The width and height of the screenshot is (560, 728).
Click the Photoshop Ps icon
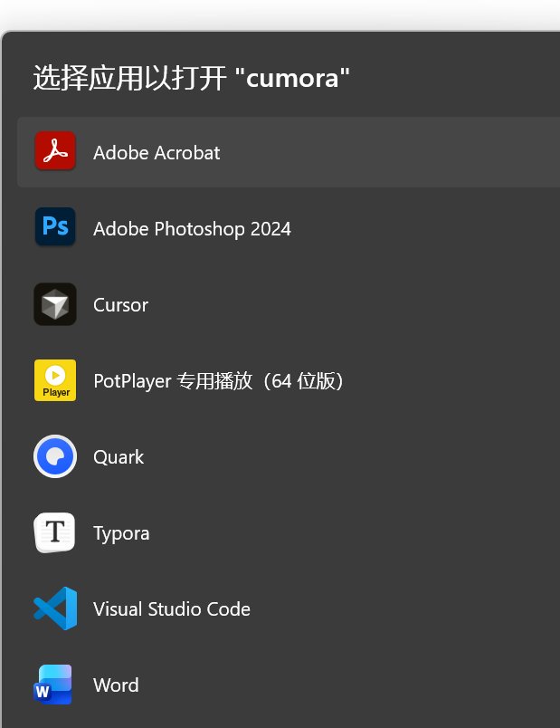[55, 226]
